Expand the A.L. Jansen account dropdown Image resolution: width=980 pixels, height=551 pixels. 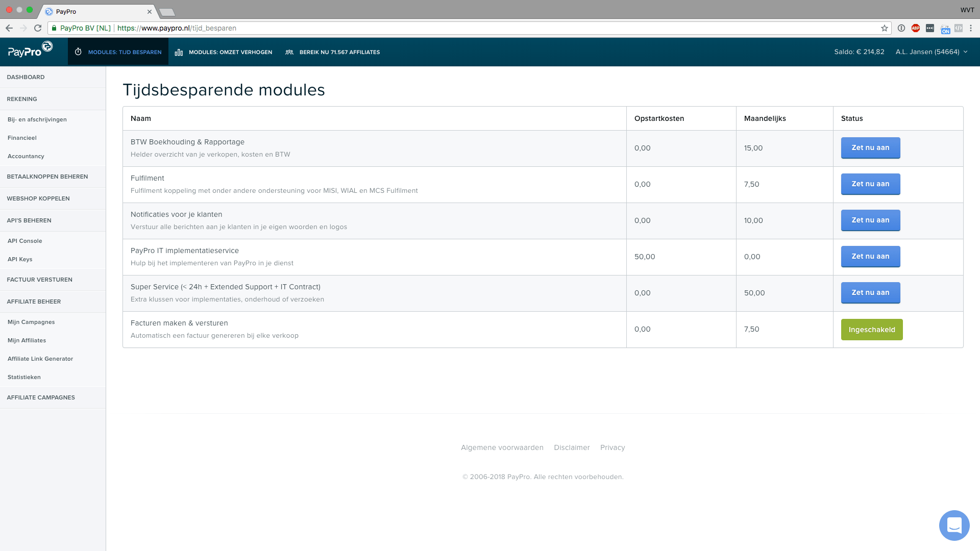click(932, 52)
